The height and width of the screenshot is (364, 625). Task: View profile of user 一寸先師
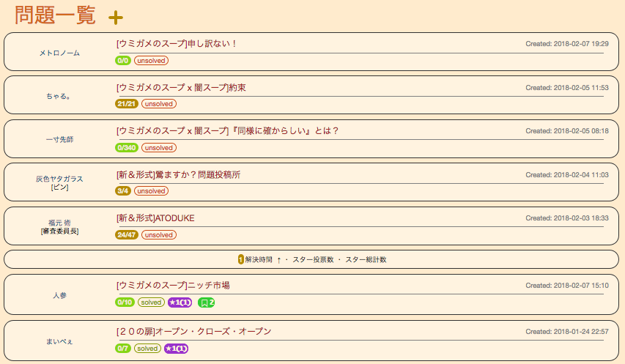tap(59, 139)
